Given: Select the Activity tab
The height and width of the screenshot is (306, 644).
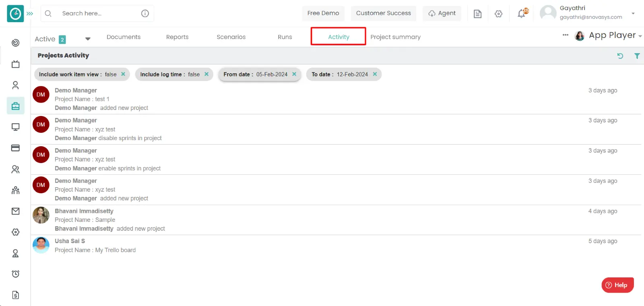Looking at the screenshot, I should click(339, 37).
